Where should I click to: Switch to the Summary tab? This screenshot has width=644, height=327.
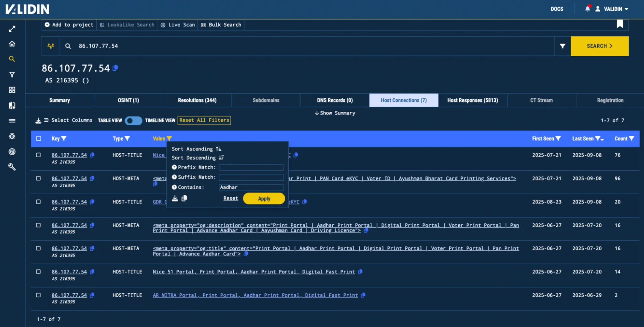pos(60,100)
